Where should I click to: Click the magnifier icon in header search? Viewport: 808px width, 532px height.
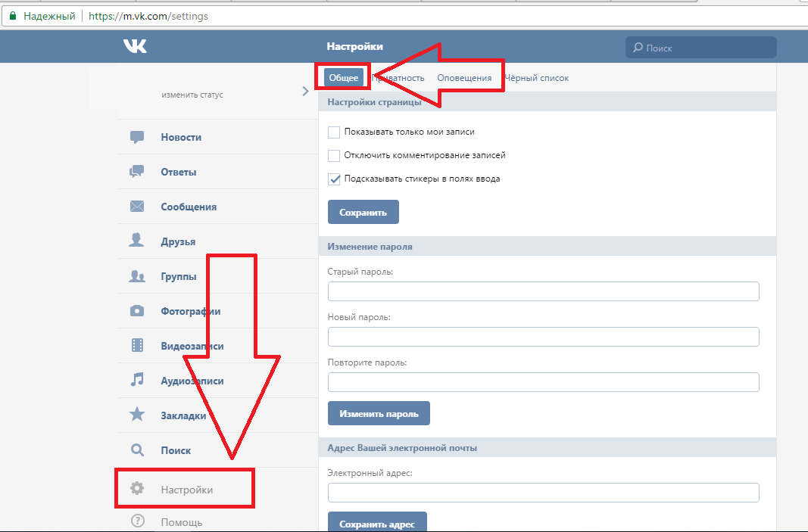[x=638, y=48]
